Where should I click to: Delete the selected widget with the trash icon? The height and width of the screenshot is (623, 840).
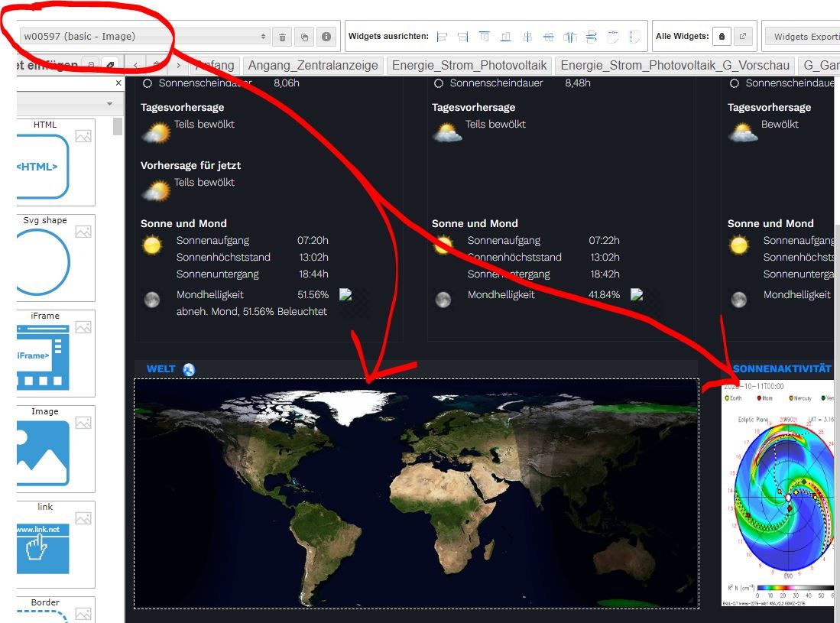(282, 37)
